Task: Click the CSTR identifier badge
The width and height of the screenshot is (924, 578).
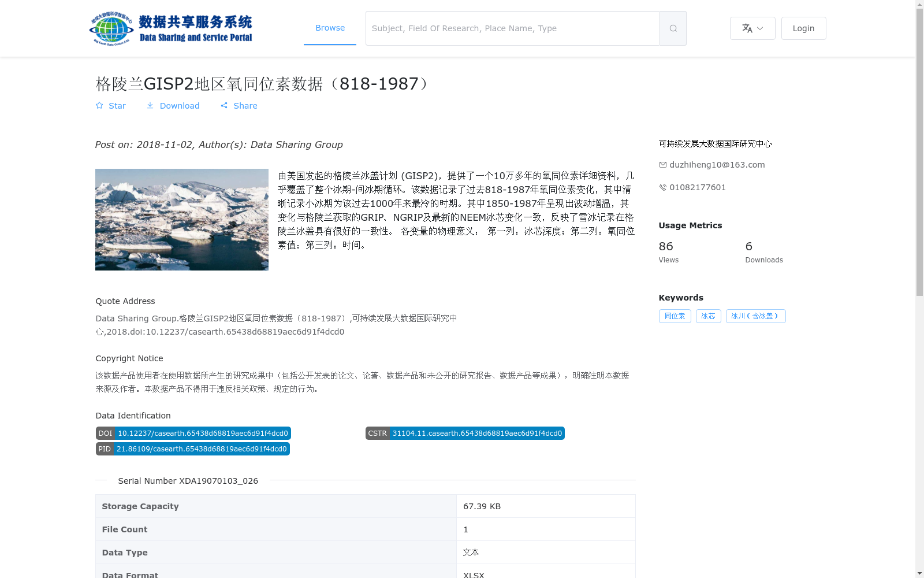Action: coord(465,433)
